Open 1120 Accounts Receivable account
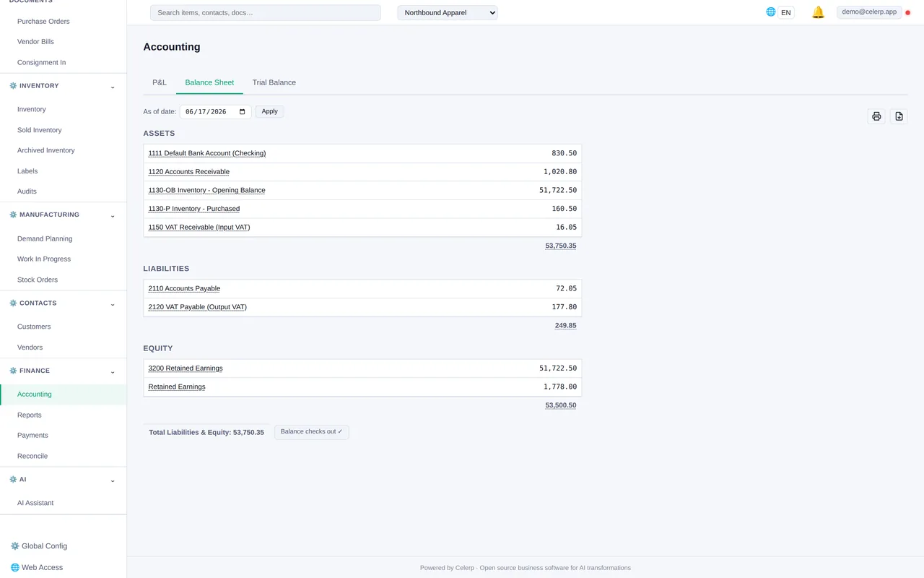Image resolution: width=924 pixels, height=578 pixels. 189,172
